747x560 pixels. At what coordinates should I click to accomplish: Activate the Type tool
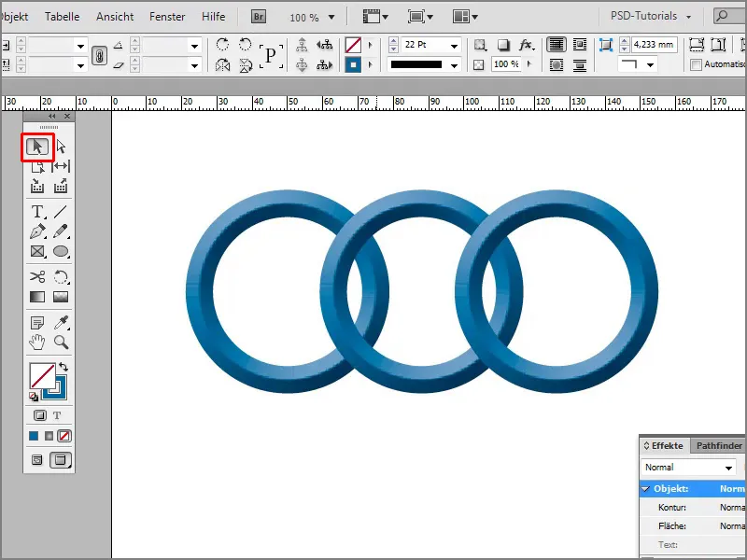click(37, 211)
